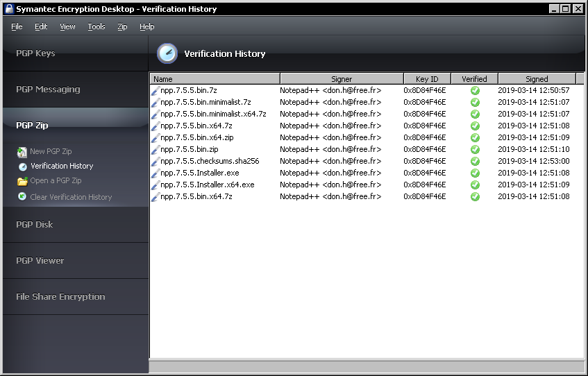Collapse the PGP Zip section
The image size is (588, 376).
click(76, 125)
